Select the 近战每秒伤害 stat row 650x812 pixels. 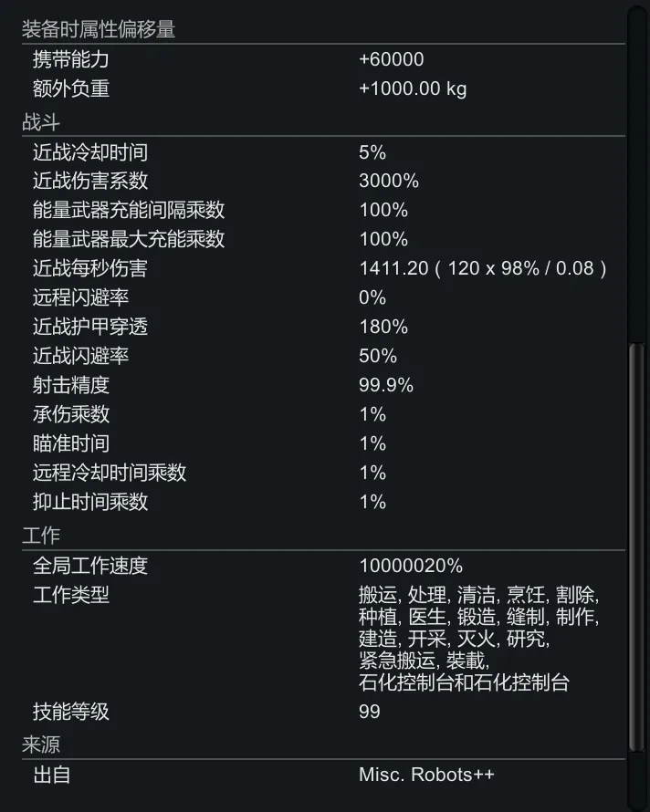pos(320,268)
